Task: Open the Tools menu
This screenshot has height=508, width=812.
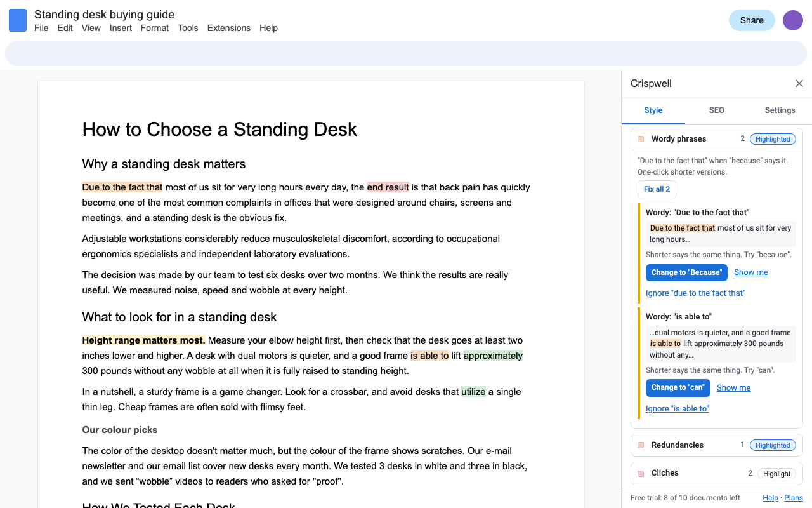Action: coord(188,28)
